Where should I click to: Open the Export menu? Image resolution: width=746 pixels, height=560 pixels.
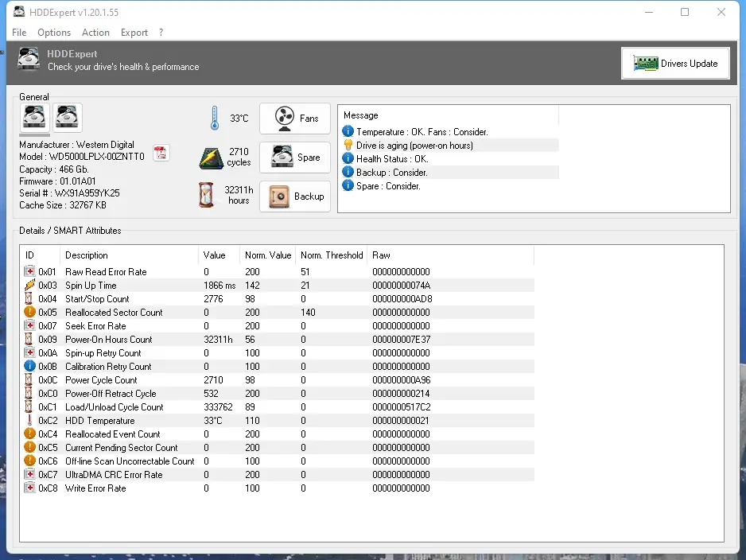tap(134, 33)
